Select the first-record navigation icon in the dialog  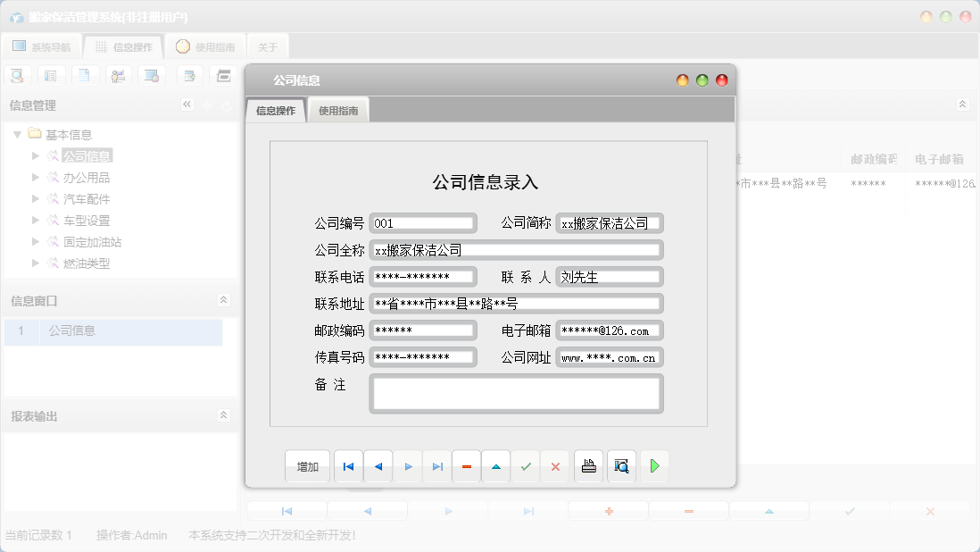point(348,465)
